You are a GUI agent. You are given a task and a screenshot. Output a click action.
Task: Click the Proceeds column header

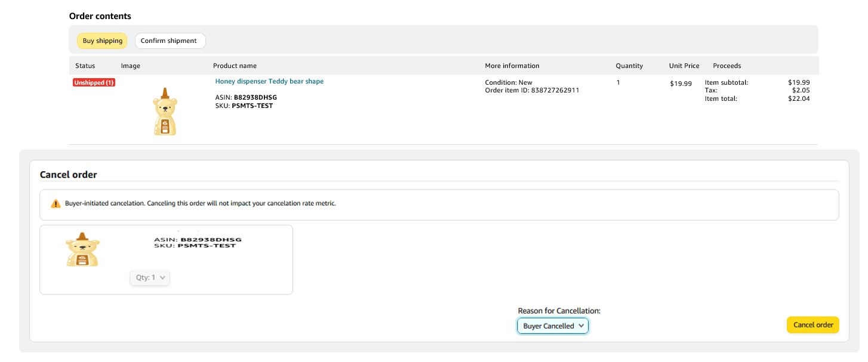[727, 66]
